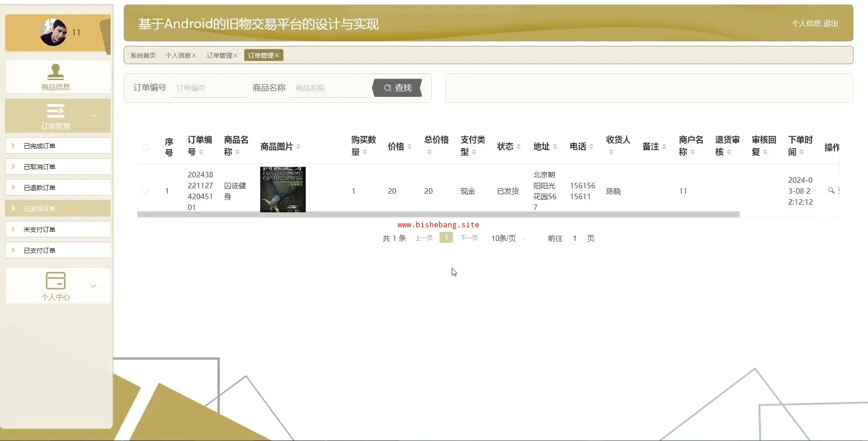
Task: Go to next page with 下一页
Action: point(469,238)
